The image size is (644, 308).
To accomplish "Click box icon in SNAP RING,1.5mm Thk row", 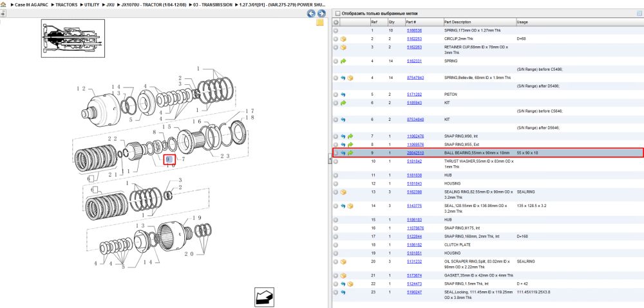I will pos(350,284).
